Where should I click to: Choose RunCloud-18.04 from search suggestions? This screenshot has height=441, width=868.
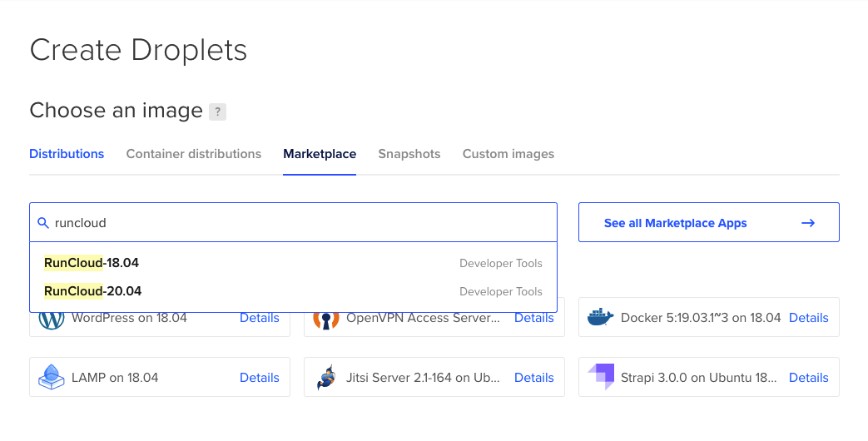pos(294,263)
